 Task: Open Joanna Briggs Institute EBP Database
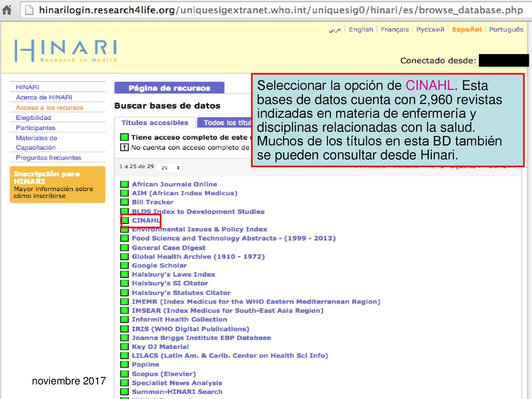tap(202, 338)
